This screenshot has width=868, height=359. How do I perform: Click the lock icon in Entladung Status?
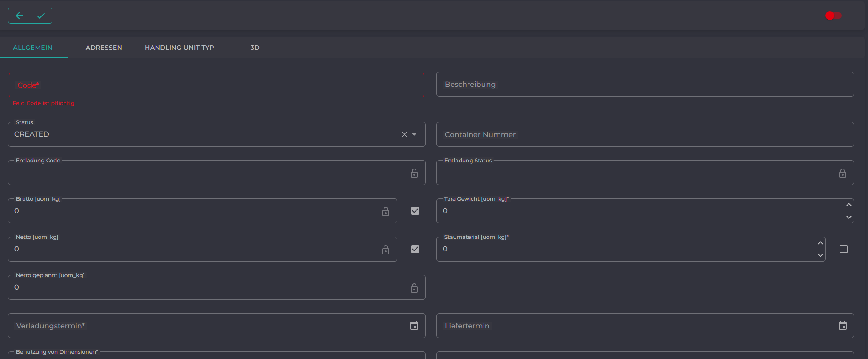(x=843, y=173)
